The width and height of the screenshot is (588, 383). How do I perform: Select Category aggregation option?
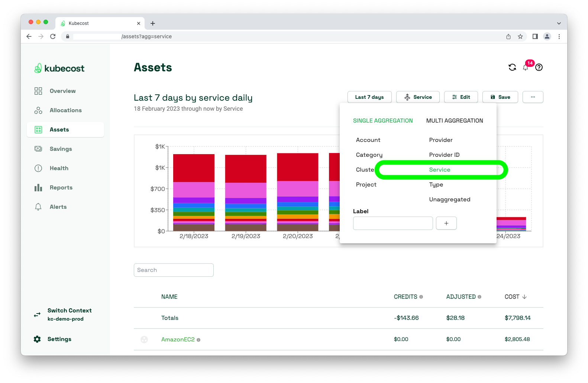pyautogui.click(x=369, y=155)
